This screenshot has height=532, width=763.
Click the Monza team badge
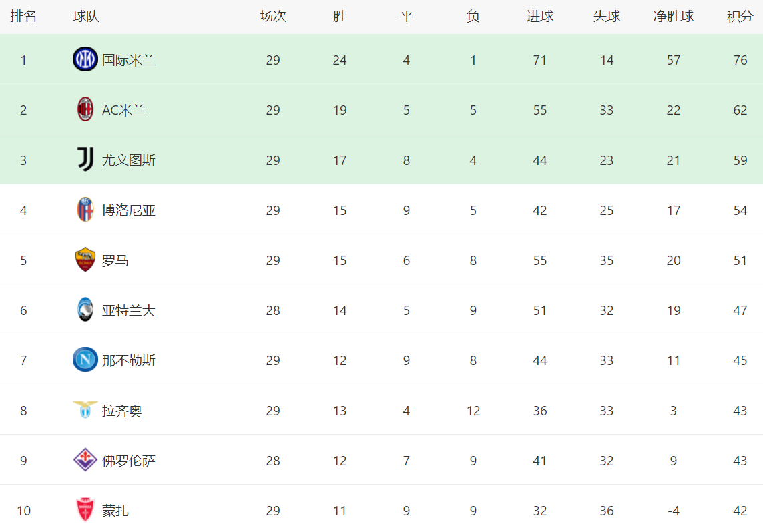(85, 509)
